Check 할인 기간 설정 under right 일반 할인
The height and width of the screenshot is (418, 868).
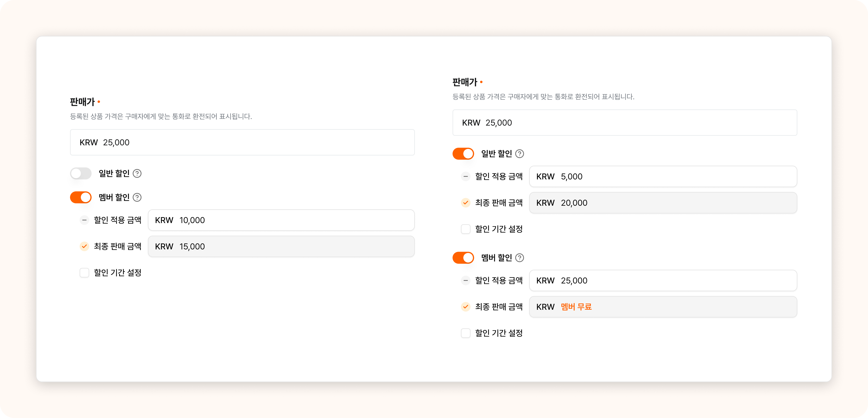[x=465, y=229]
